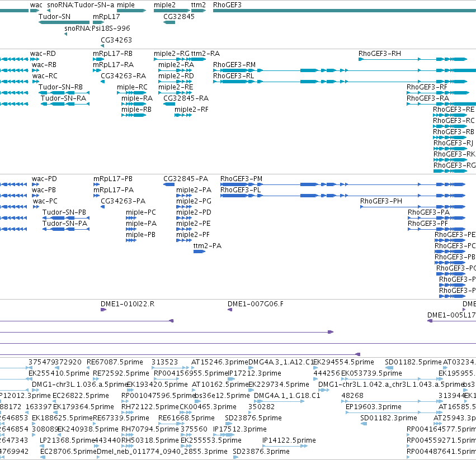This screenshot has width=476, height=460.
Task: Click the Tudor-SN gene label
Action: [54, 17]
